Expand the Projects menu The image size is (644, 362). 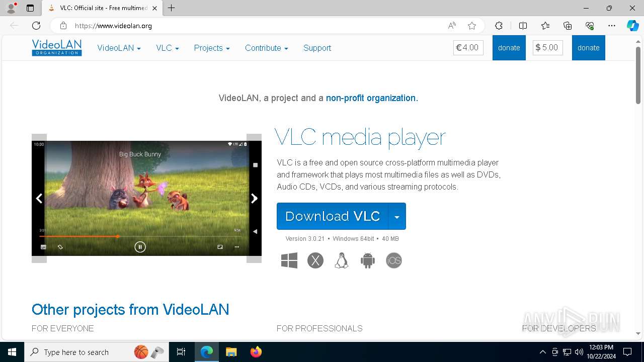coord(212,48)
